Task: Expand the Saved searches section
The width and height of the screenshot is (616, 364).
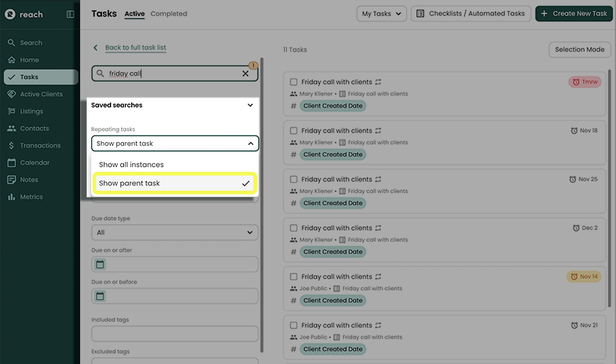Action: 250,105
